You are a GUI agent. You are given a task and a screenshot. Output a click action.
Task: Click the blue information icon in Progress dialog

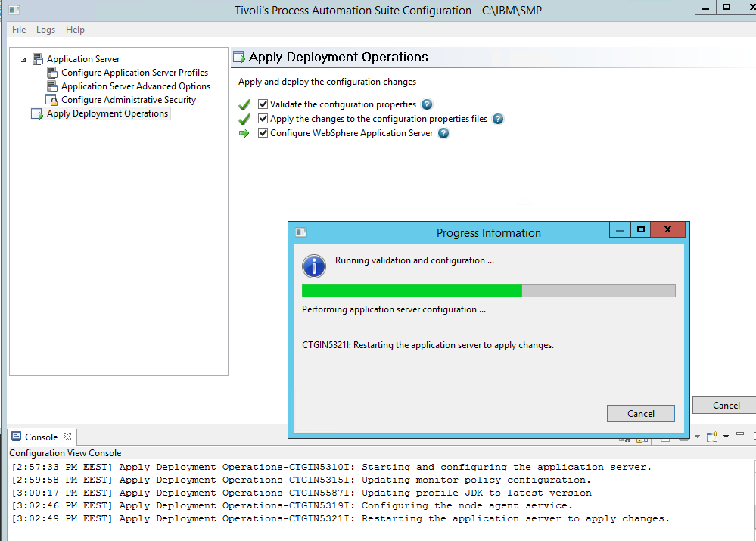point(314,266)
